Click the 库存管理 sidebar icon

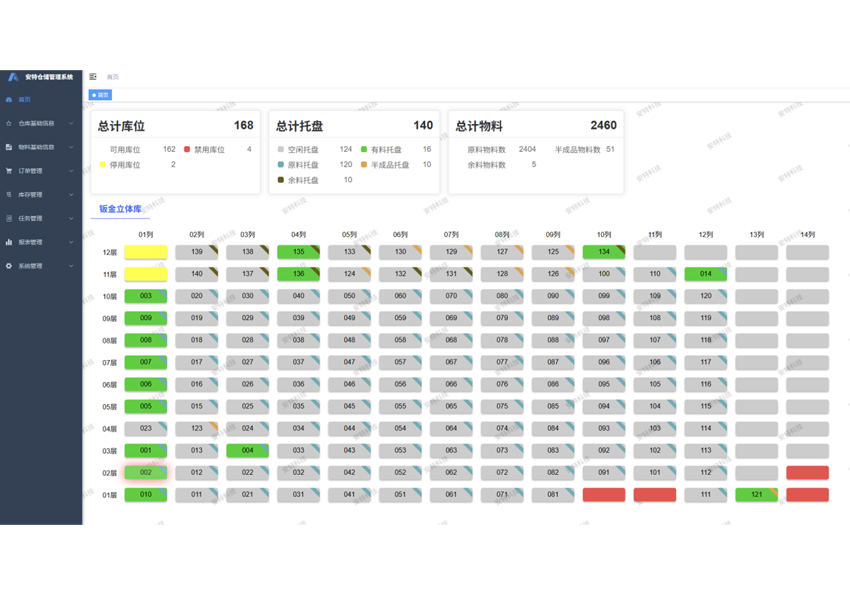pos(9,195)
